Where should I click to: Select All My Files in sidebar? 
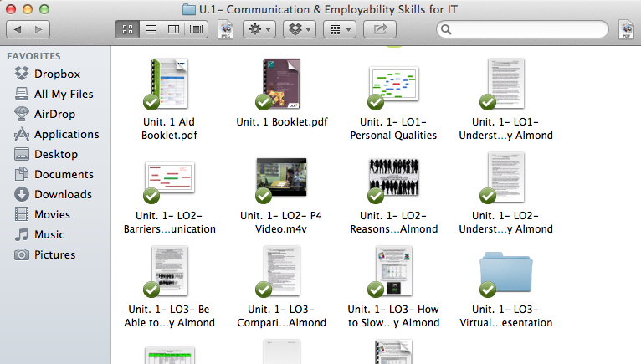[x=54, y=94]
